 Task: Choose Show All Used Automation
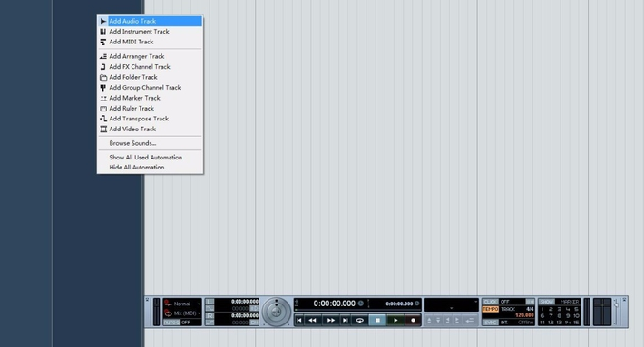point(150,157)
